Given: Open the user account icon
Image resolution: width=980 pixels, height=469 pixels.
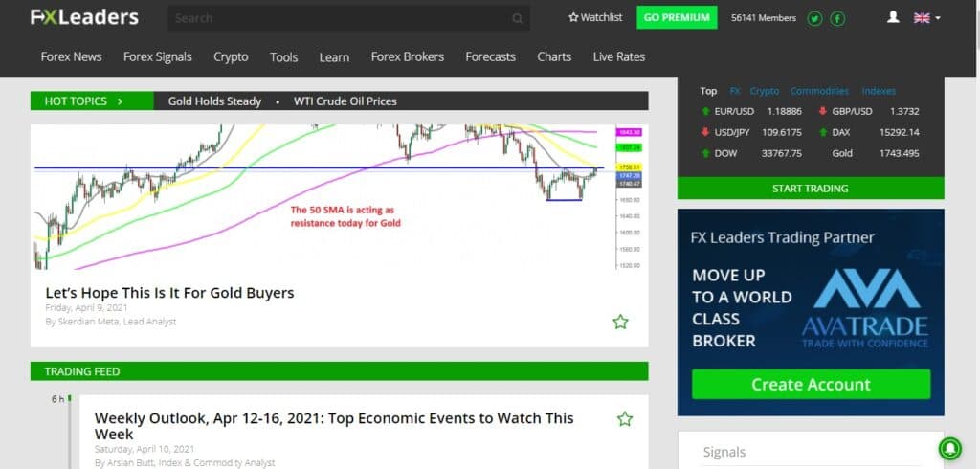Looking at the screenshot, I should (893, 17).
